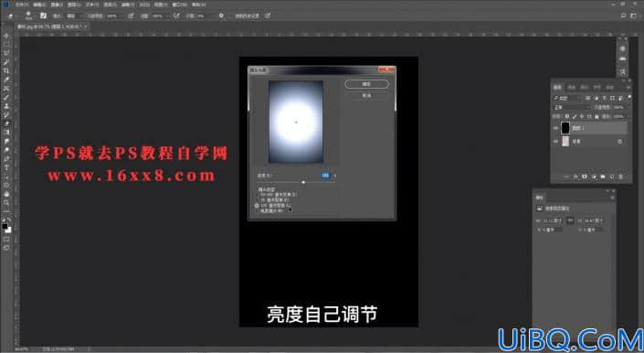Open Layers panel menu

click(628, 88)
